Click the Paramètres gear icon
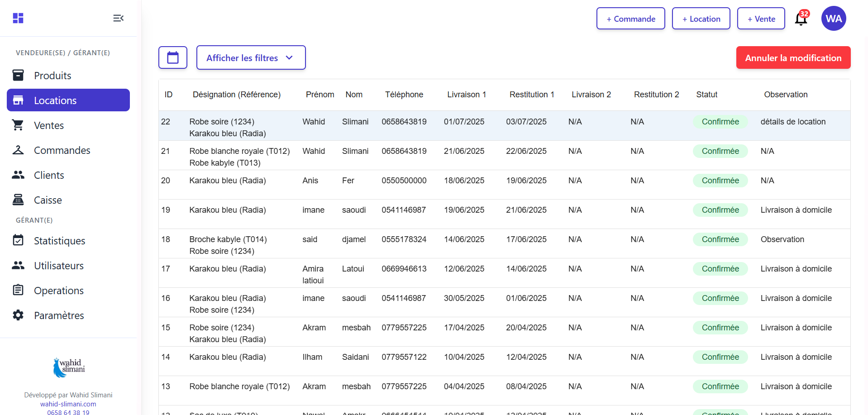868x415 pixels. 18,315
